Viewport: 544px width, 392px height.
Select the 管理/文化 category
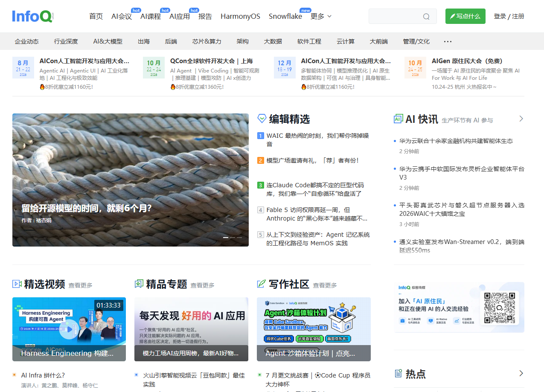tap(416, 41)
